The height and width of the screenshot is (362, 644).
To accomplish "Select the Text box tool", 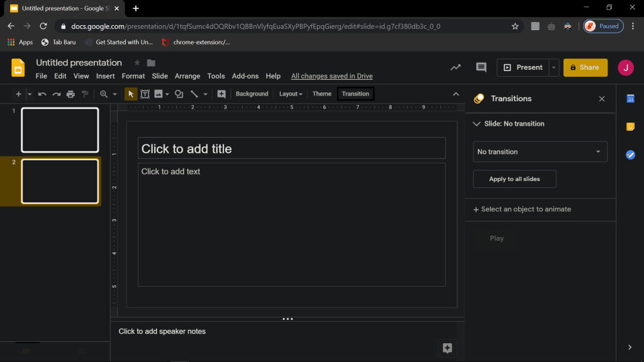I will tap(145, 94).
